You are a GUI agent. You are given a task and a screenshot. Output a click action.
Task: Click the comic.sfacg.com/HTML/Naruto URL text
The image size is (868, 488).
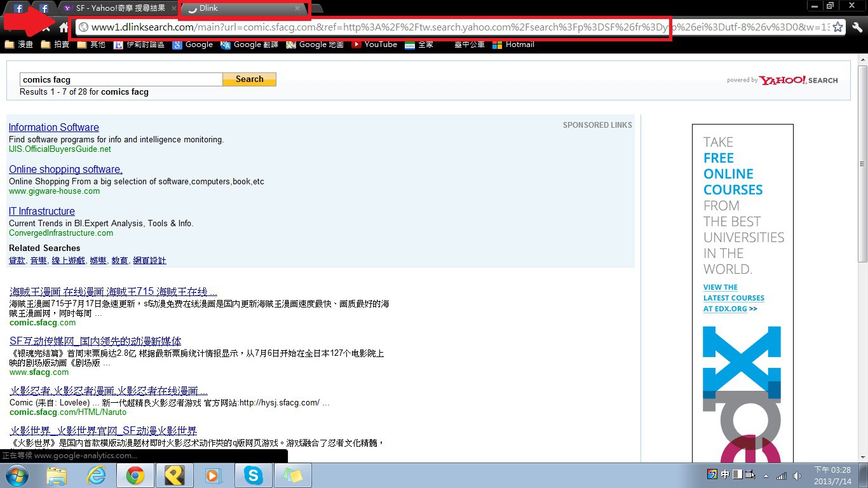point(68,412)
